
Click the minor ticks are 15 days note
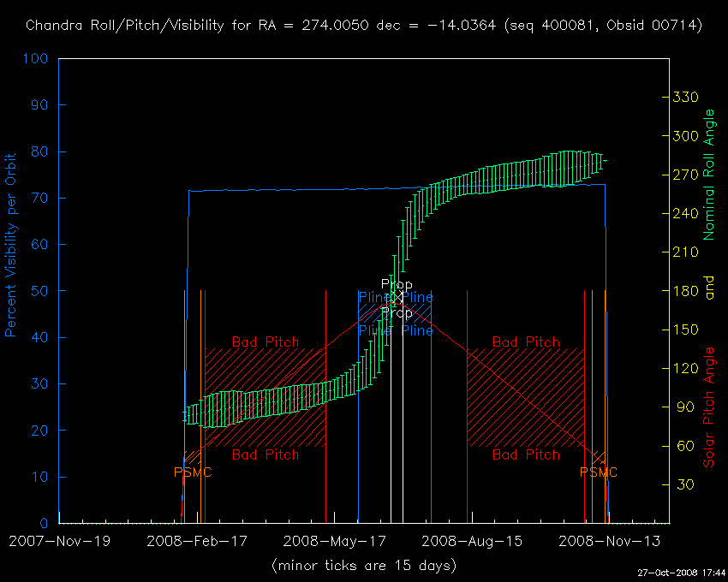[x=364, y=566]
